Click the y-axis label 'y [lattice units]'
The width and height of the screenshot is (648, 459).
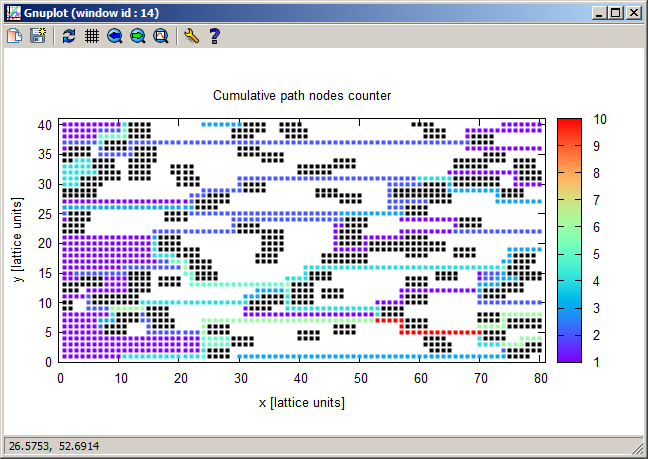(x=20, y=239)
